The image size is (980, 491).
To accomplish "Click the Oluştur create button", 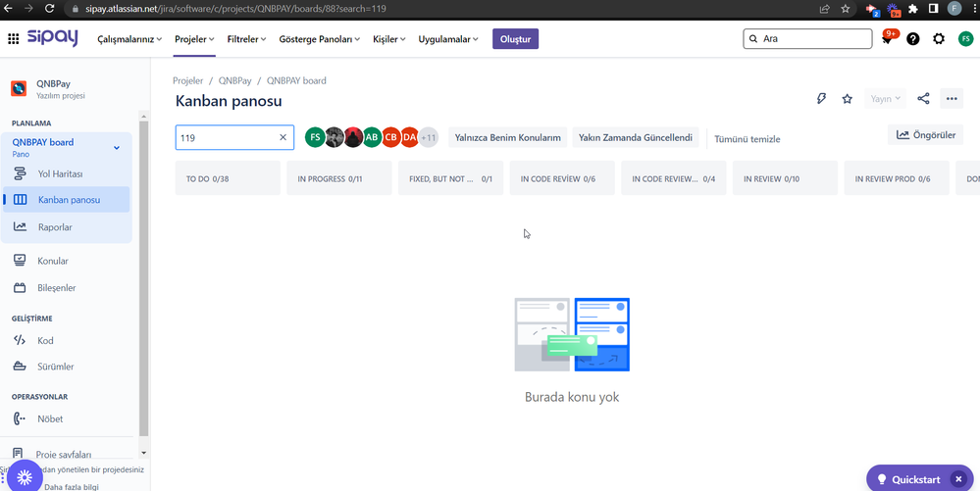I will click(x=516, y=39).
